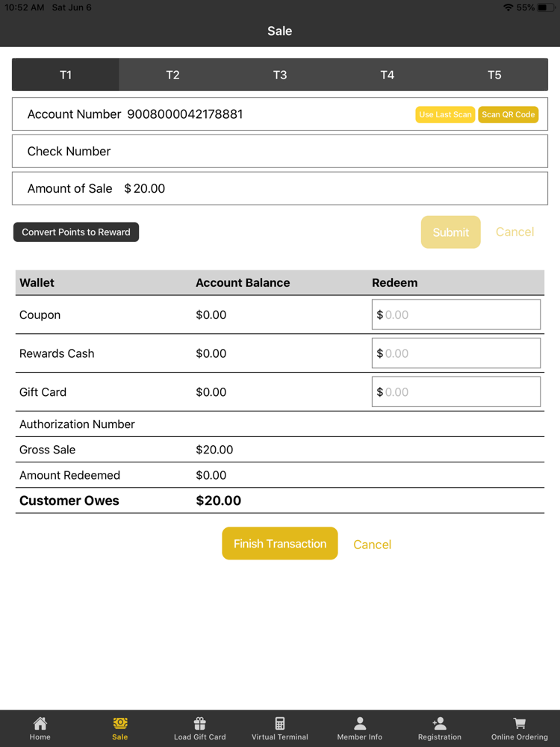Tap the Coupon redeem amount field
Viewport: 560px width, 747px height.
point(456,315)
